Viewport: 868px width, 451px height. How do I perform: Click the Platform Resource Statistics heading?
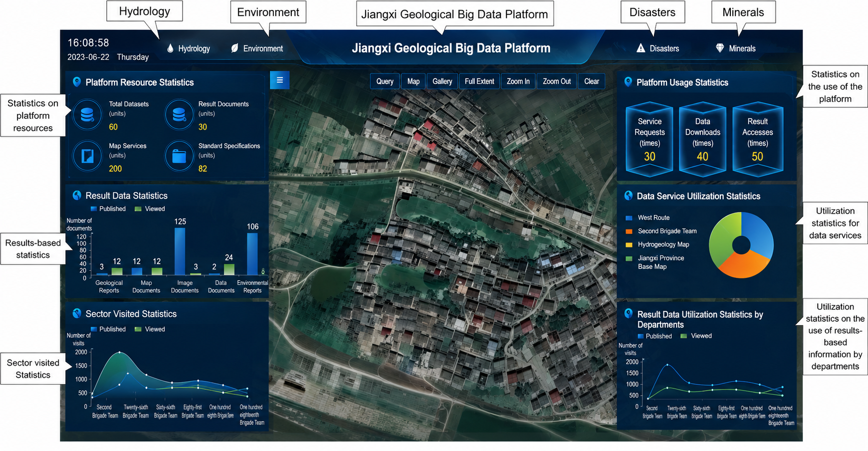(140, 82)
